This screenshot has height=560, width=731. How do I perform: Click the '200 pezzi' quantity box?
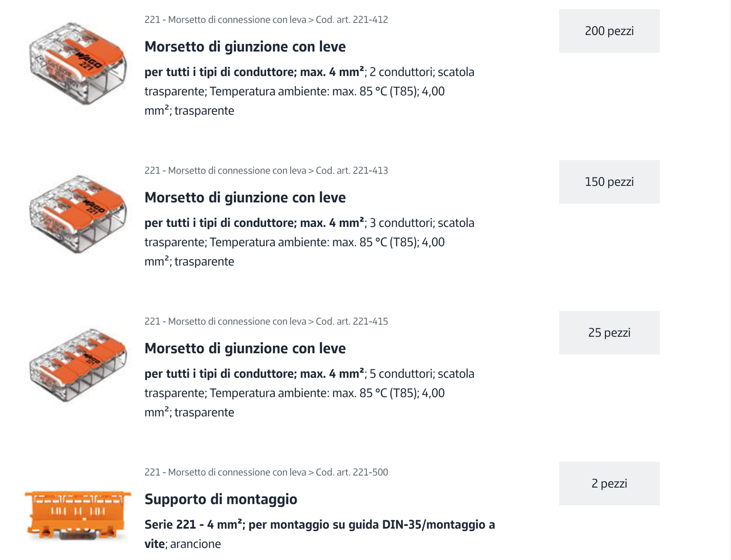[x=609, y=31]
